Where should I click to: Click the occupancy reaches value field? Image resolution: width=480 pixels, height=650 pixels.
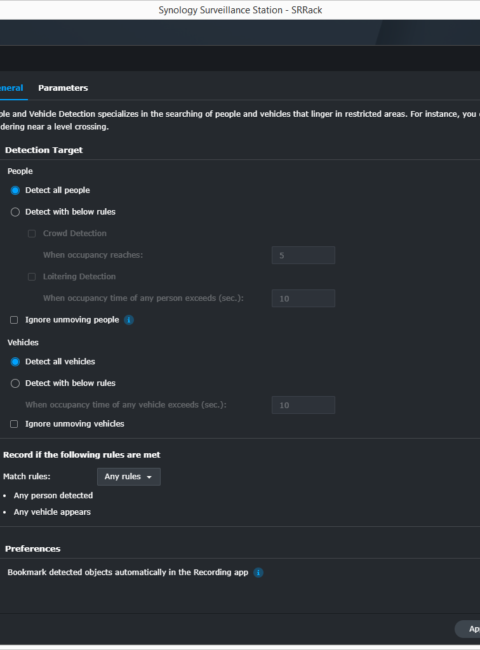(x=303, y=255)
